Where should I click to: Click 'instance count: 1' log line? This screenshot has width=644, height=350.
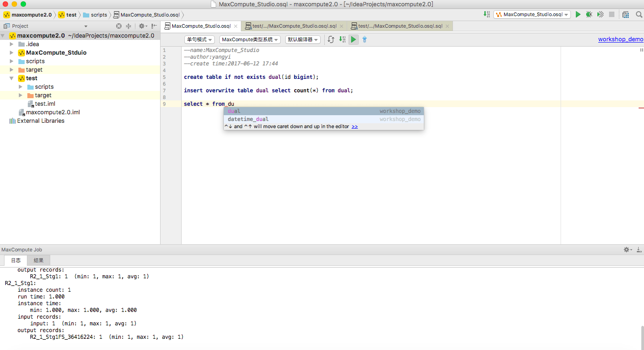44,290
